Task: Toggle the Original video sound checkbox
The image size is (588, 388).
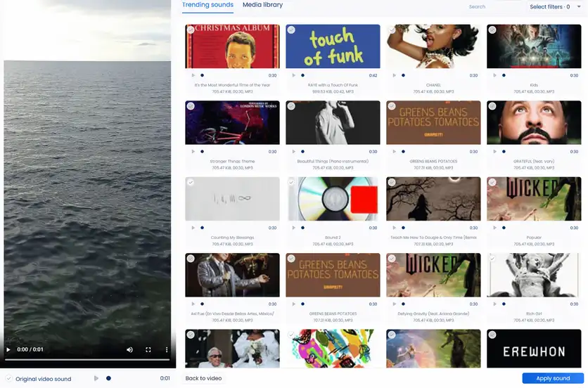Action: coord(8,378)
